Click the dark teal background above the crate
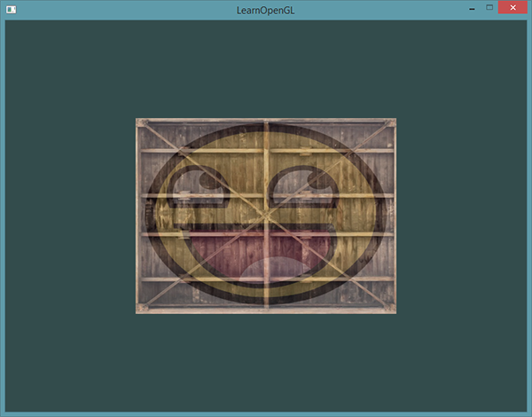This screenshot has height=417, width=532. pos(266,69)
